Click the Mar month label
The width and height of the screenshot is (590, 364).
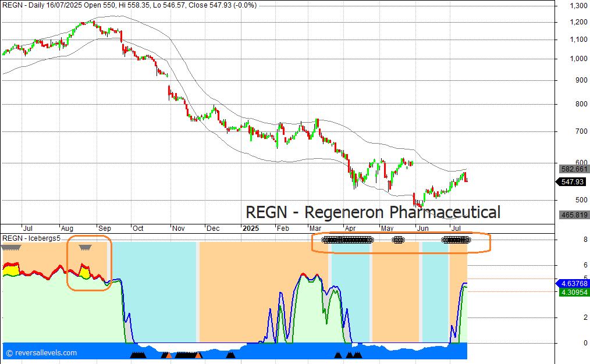tap(315, 229)
